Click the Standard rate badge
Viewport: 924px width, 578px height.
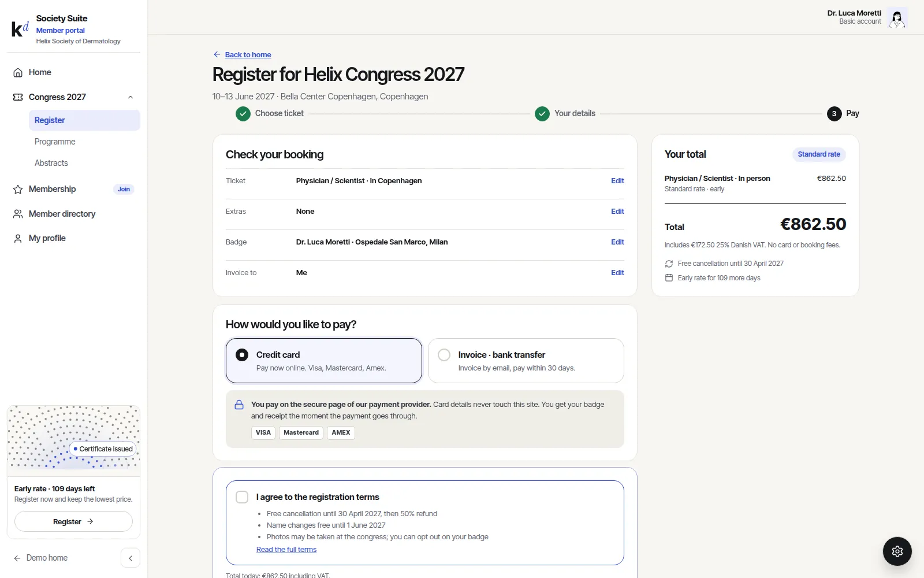click(819, 154)
